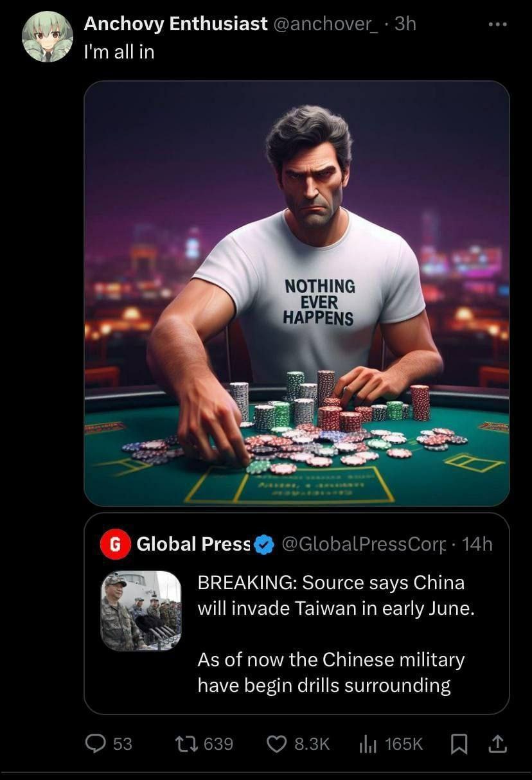Expand the poker player image
532x780 pixels.
(x=297, y=294)
